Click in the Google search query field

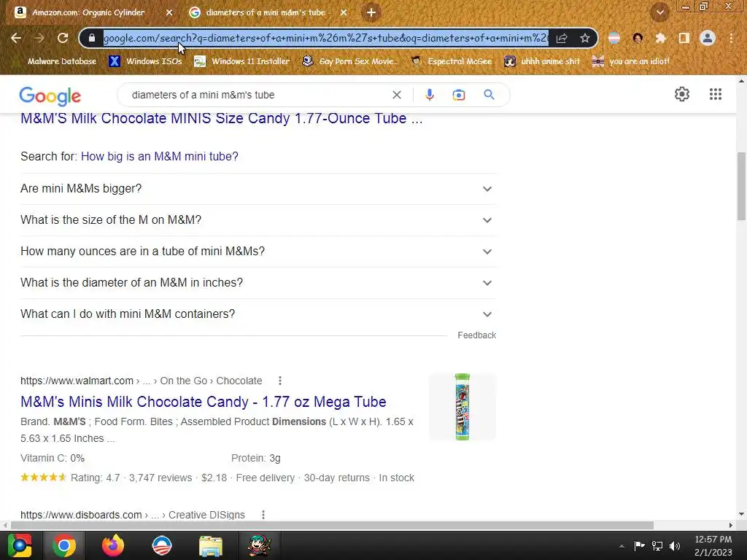pyautogui.click(x=258, y=95)
